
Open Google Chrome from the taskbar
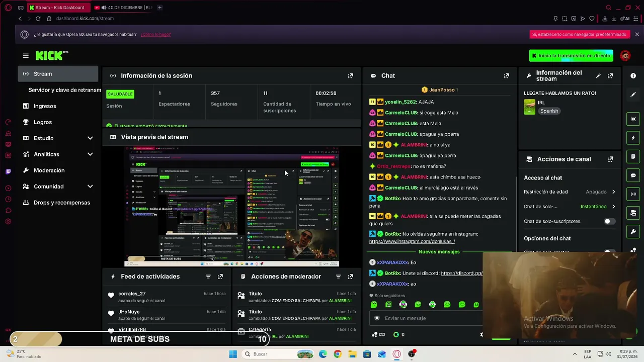click(337, 354)
